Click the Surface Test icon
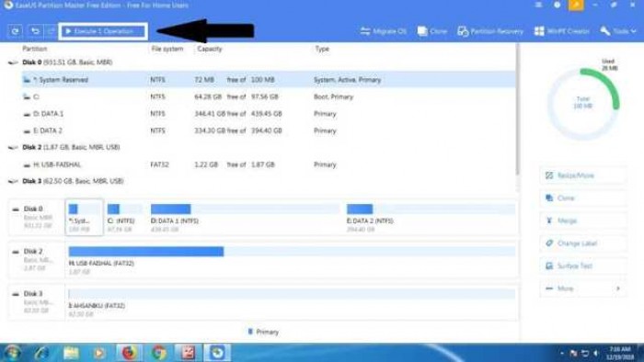This screenshot has height=362, width=644. [549, 266]
